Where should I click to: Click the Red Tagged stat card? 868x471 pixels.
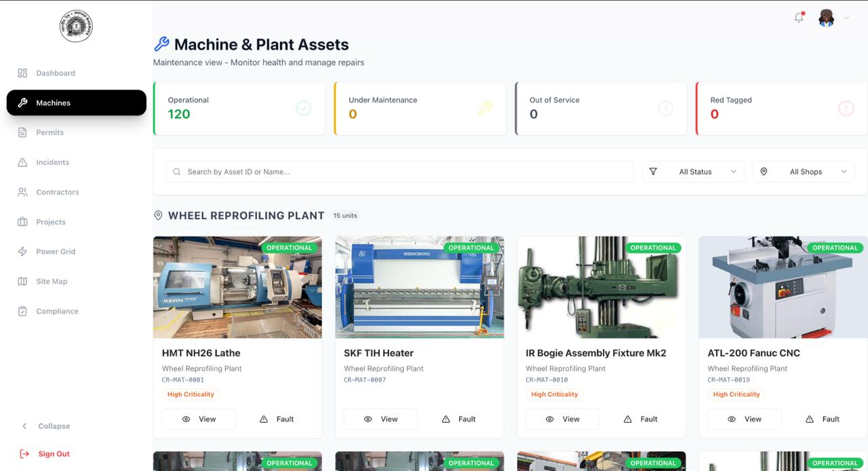coord(782,109)
